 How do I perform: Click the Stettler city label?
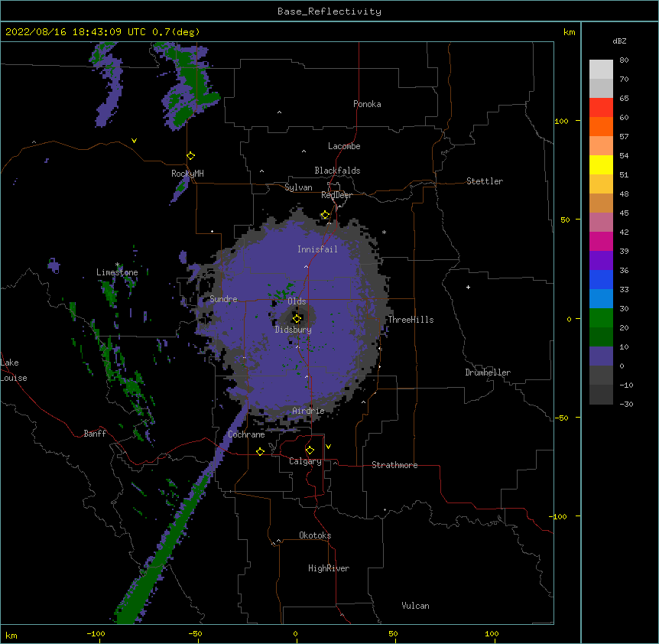[485, 181]
